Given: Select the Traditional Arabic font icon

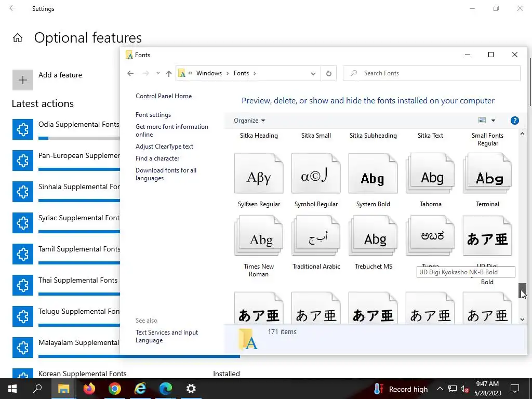Looking at the screenshot, I should [316, 235].
